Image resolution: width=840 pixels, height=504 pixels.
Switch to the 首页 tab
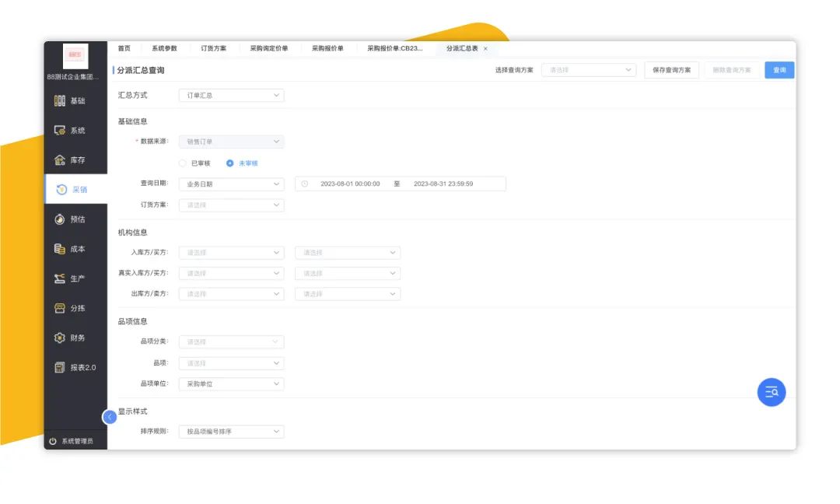(124, 49)
